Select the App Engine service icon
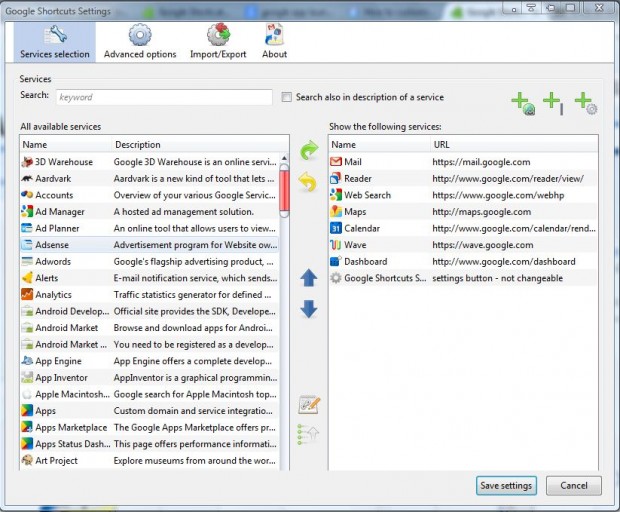620x512 pixels. pos(27,361)
